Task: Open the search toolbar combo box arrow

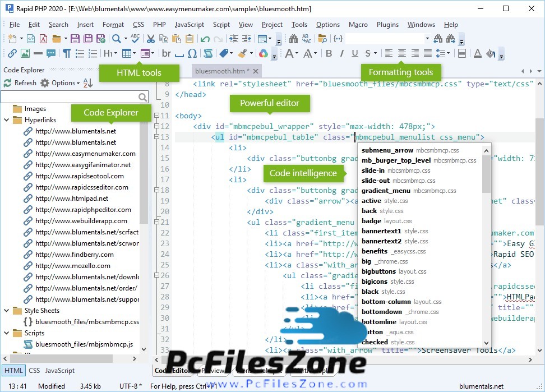Action: (427, 39)
